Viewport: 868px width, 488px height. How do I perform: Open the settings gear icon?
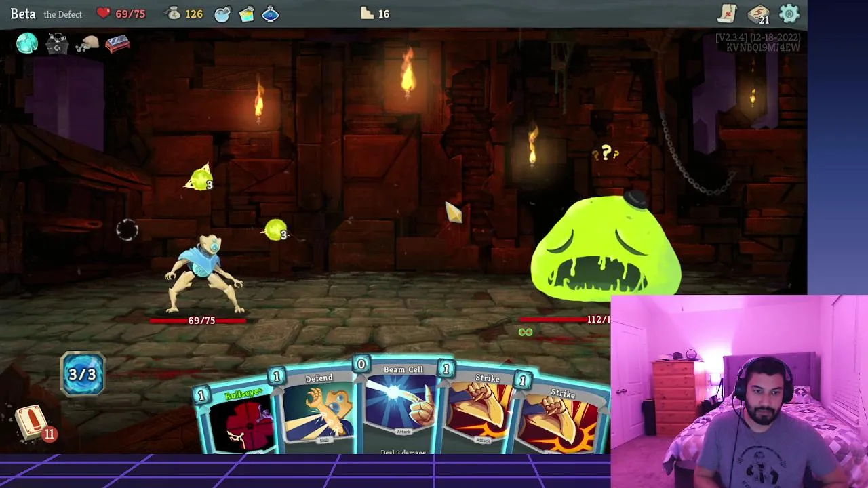coord(789,14)
